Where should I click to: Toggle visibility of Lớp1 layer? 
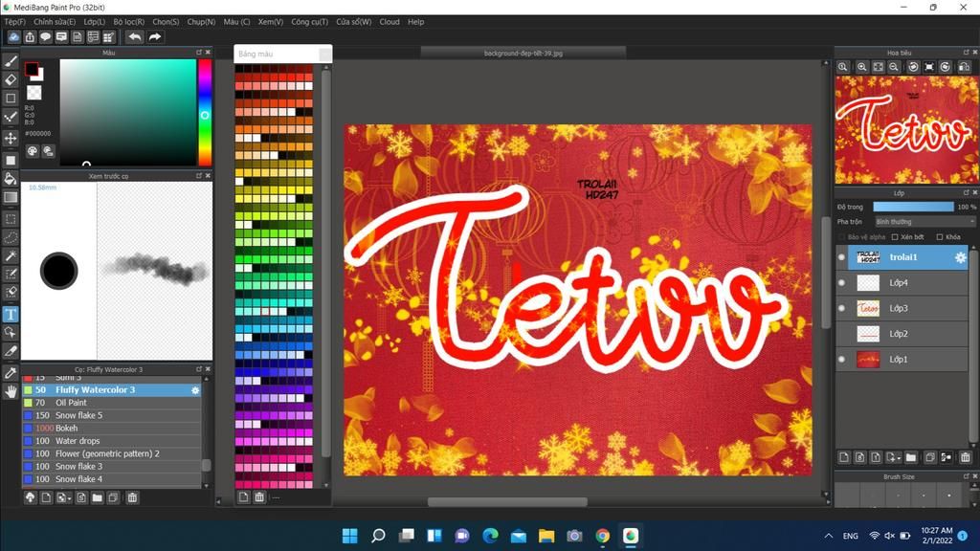841,360
